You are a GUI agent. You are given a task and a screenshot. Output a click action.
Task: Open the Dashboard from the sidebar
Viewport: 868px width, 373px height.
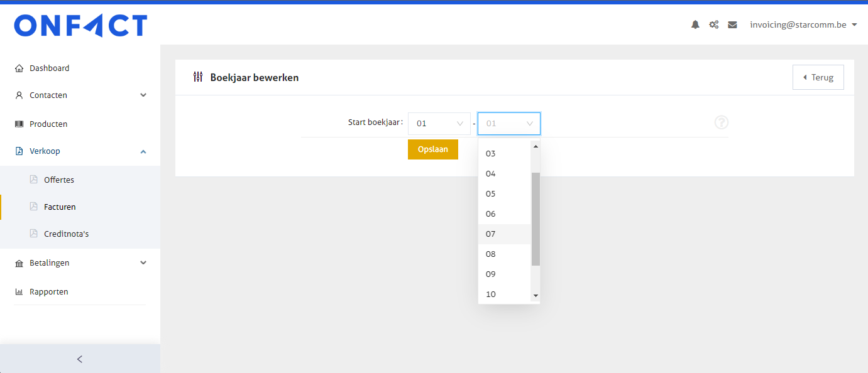[x=49, y=68]
